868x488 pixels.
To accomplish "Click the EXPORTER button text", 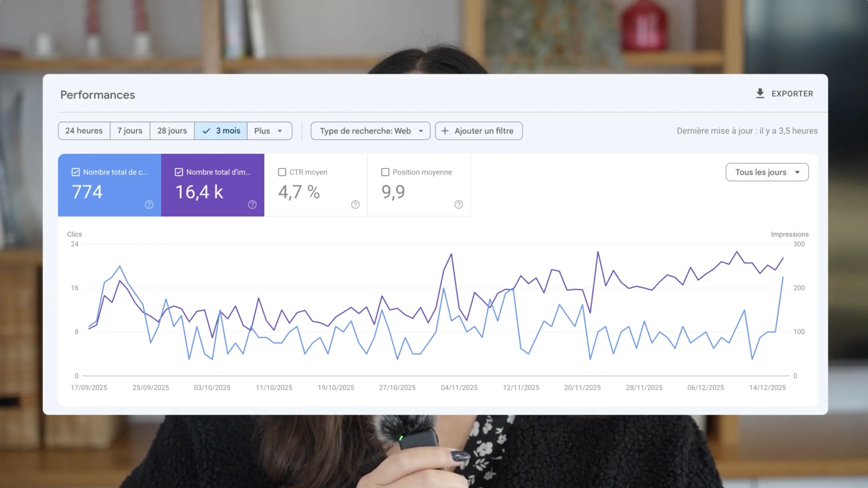I will (x=792, y=94).
